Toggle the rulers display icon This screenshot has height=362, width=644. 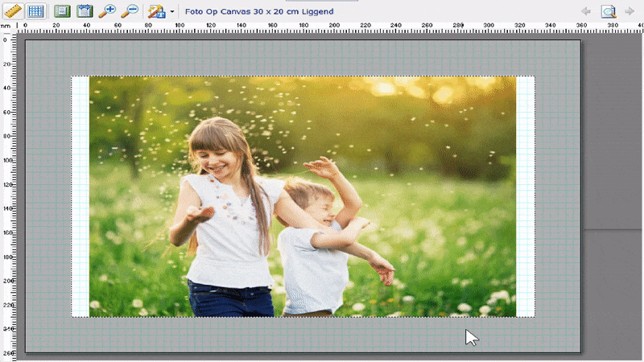click(12, 11)
